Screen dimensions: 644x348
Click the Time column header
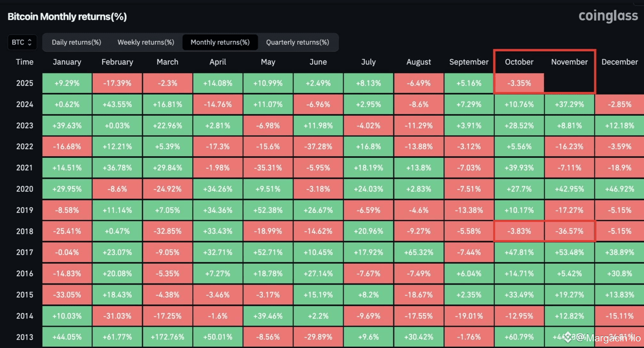coord(24,62)
